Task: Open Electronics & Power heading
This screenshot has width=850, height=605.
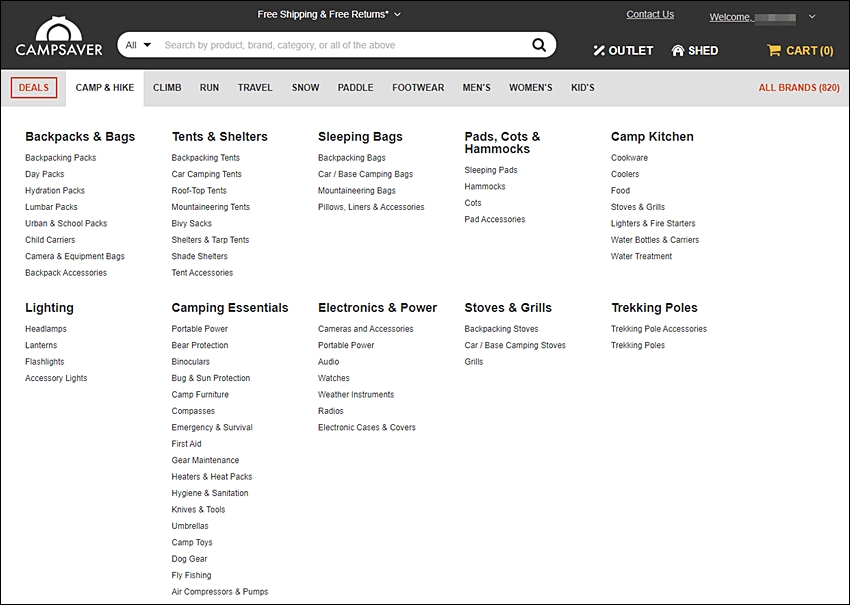Action: [377, 308]
